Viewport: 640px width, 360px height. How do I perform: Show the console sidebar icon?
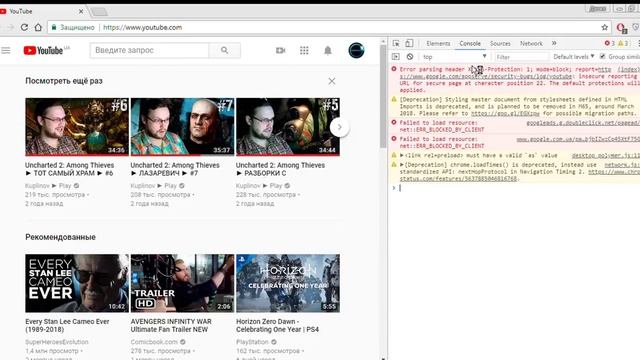396,57
